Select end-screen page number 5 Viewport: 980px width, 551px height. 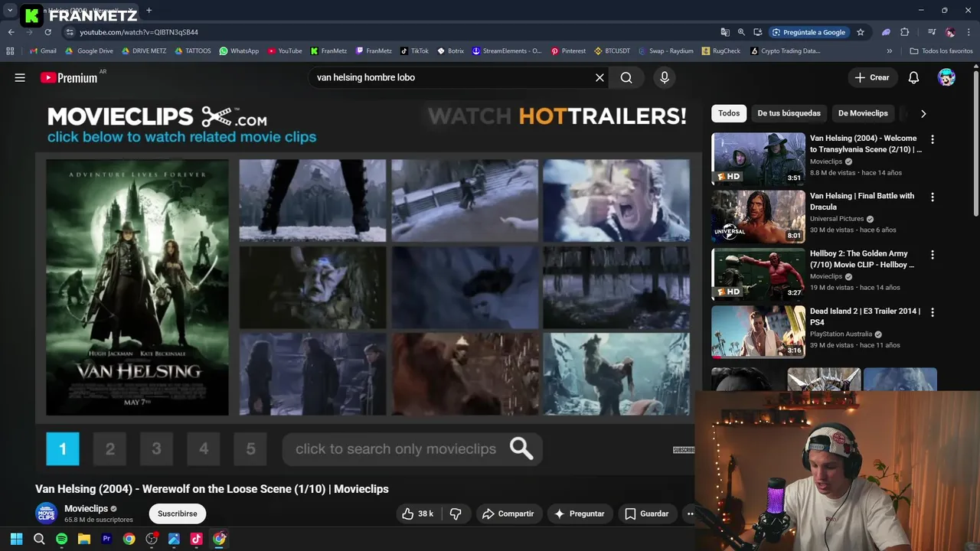click(x=250, y=448)
